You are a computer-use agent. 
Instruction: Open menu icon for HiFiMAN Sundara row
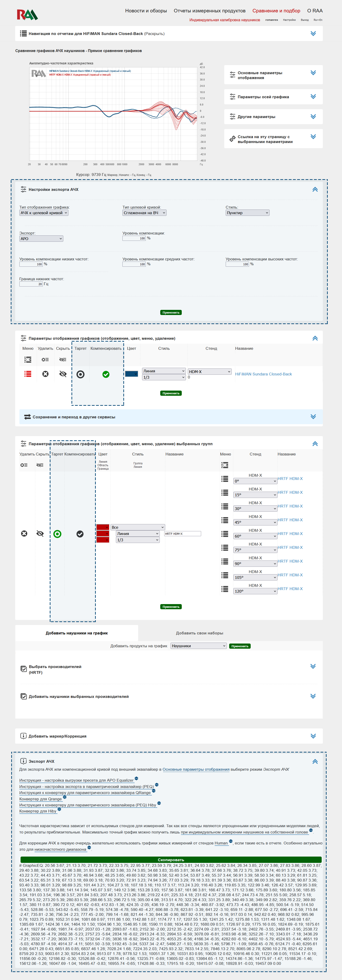[x=28, y=374]
